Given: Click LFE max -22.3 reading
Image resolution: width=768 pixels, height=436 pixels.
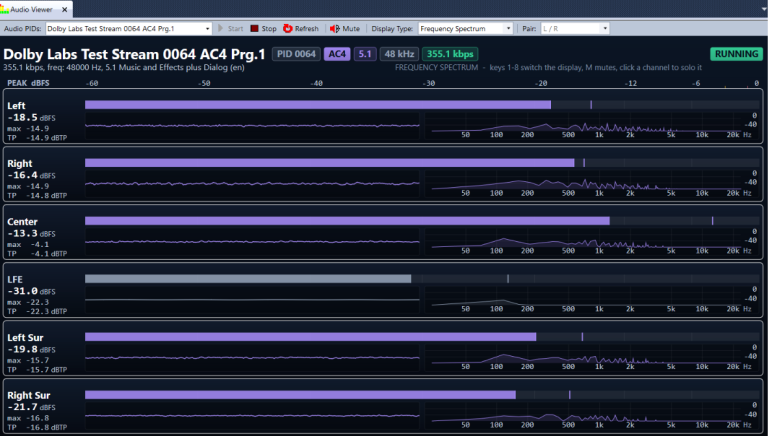Looking at the screenshot, I should pyautogui.click(x=28, y=302).
